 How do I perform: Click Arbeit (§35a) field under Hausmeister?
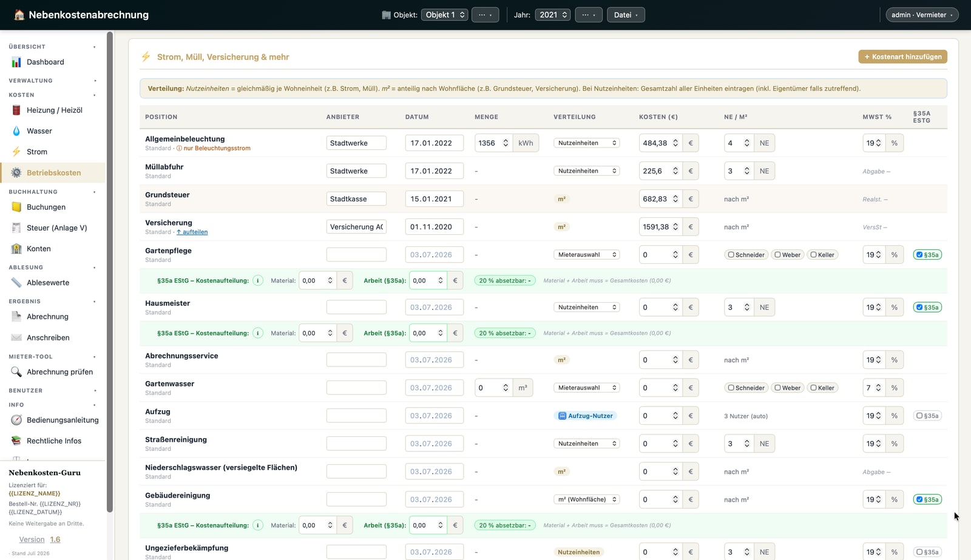tap(428, 333)
